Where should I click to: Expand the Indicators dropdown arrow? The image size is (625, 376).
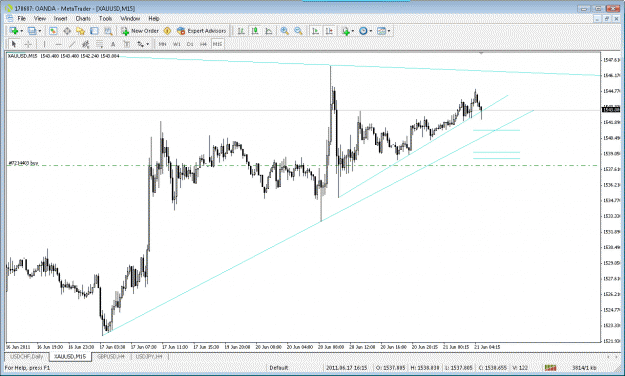353,31
